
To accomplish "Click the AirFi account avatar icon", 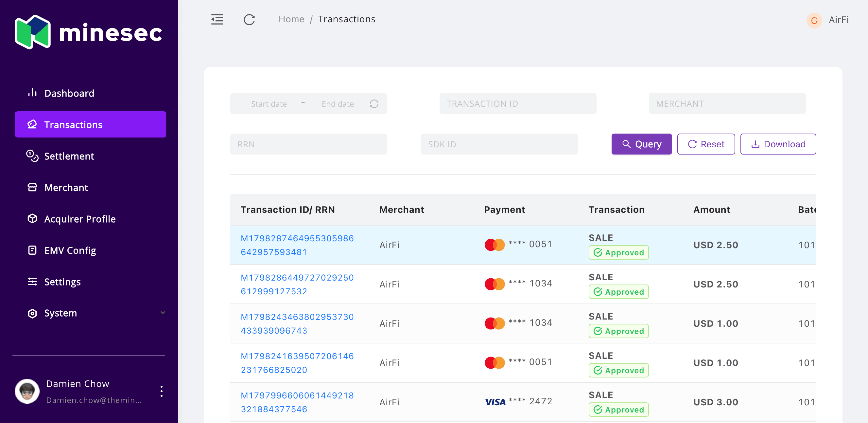I will coord(814,21).
